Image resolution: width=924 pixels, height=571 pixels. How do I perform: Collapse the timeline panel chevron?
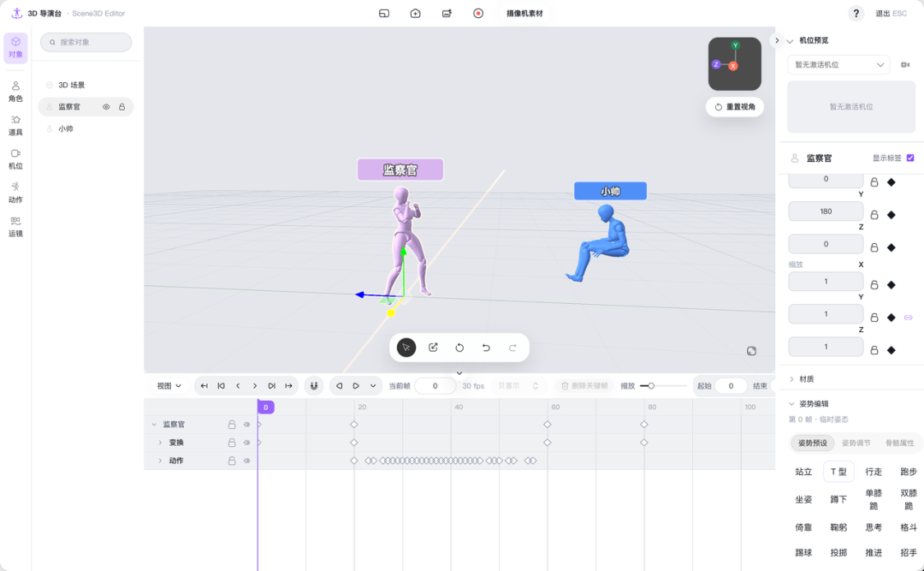(x=459, y=372)
